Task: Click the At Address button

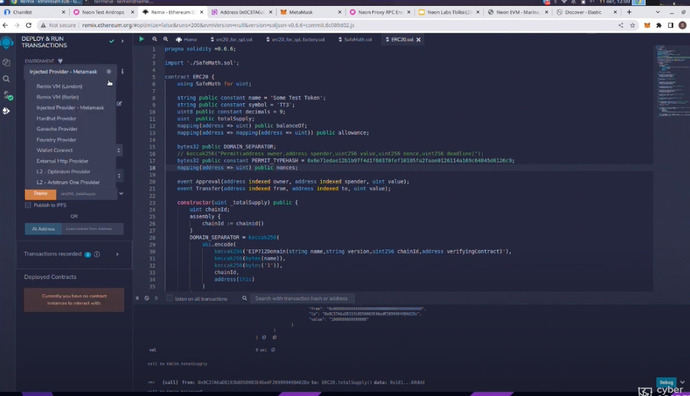Action: click(43, 229)
